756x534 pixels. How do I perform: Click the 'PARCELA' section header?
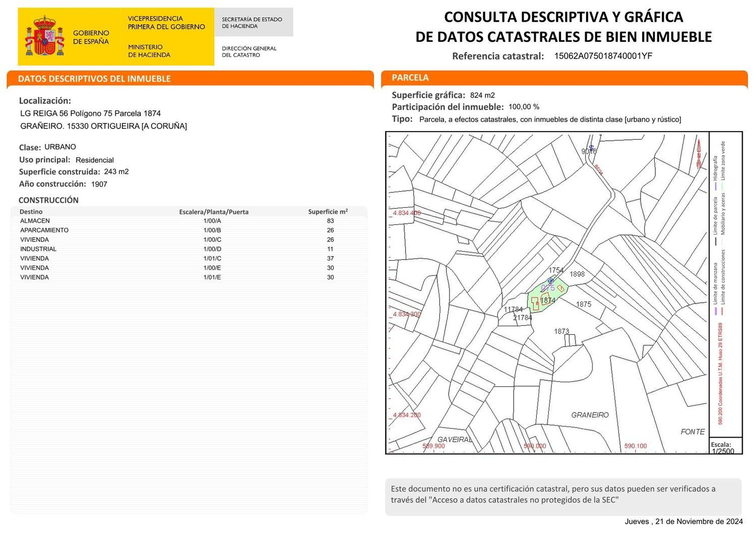coord(410,78)
